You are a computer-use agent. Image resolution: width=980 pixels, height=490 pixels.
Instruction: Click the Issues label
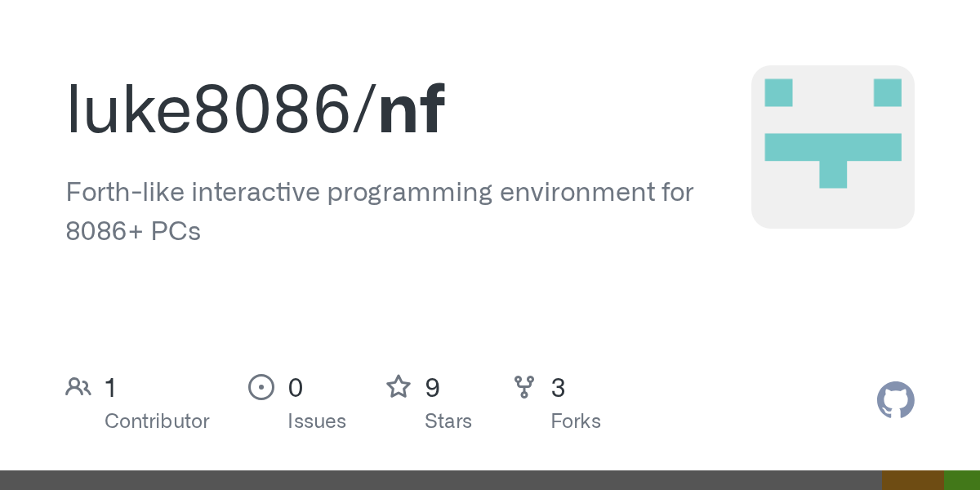click(x=317, y=421)
